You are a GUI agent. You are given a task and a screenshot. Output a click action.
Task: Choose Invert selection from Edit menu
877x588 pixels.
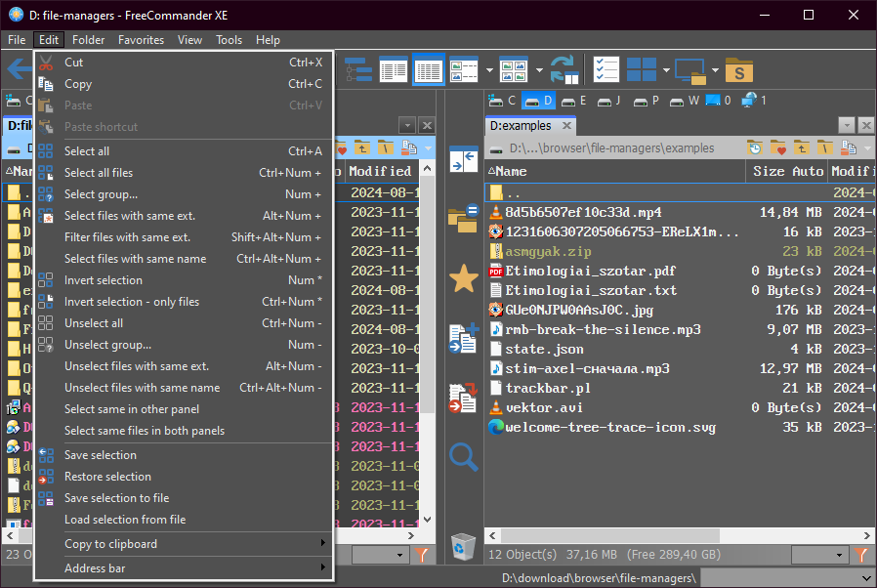[x=104, y=280]
